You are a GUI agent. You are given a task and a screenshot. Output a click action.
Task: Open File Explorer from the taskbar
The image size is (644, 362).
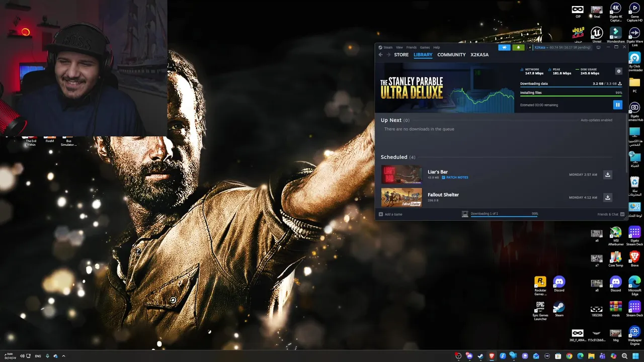coord(591,356)
